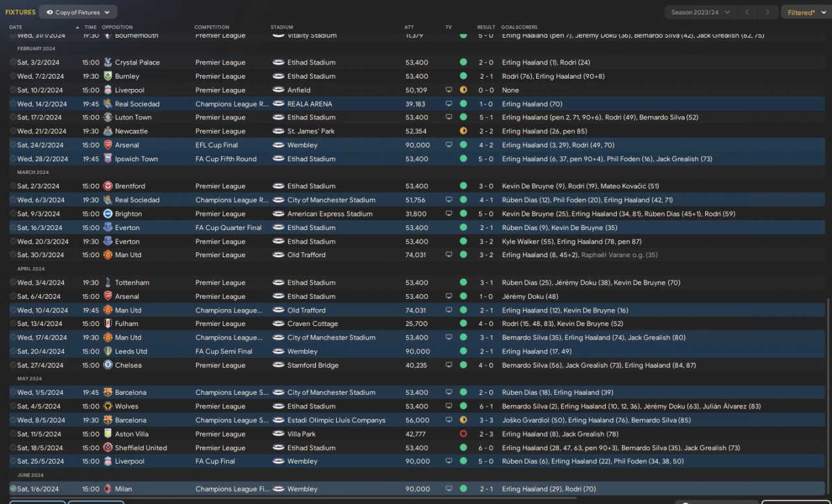Open the Estadi Olímpic Lluís Companys link
The height and width of the screenshot is (504, 832).
click(x=337, y=420)
